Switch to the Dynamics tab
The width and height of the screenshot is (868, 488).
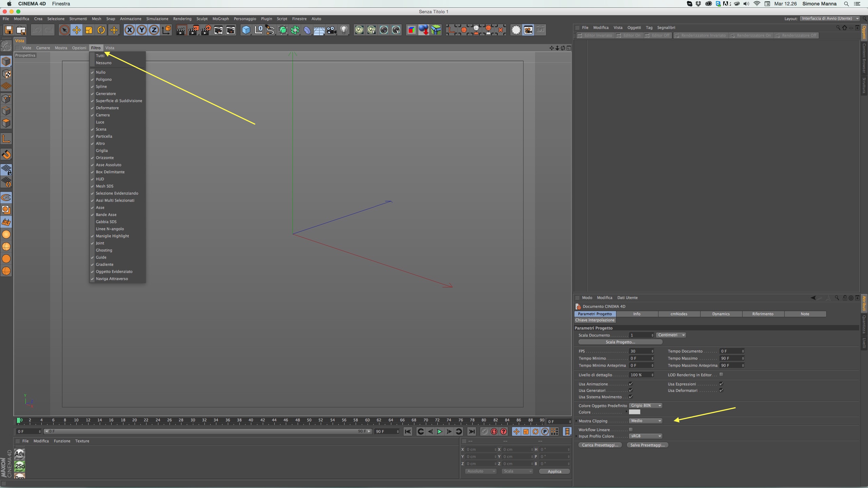[721, 314]
